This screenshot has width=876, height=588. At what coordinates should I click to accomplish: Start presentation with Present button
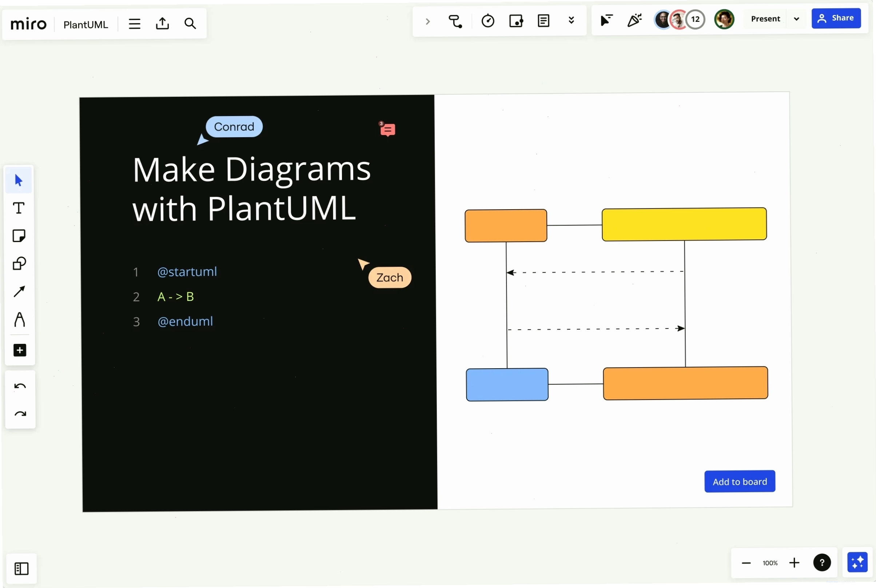click(765, 19)
